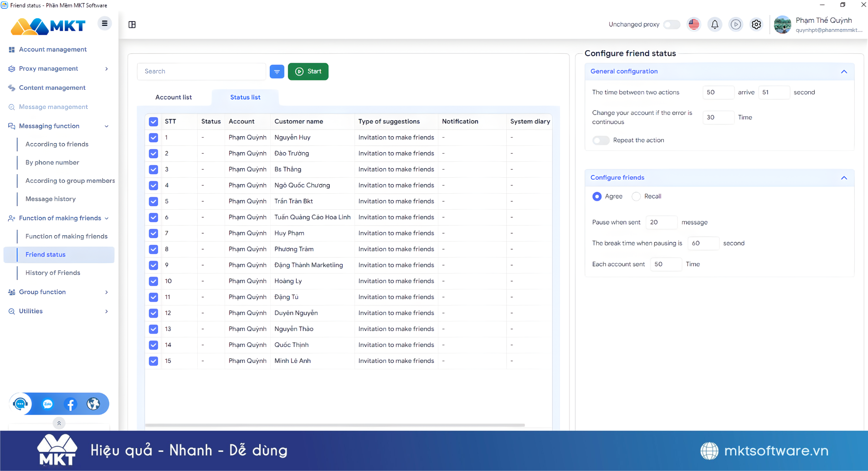Click the US flag language icon
The height and width of the screenshot is (471, 868).
pyautogui.click(x=693, y=25)
